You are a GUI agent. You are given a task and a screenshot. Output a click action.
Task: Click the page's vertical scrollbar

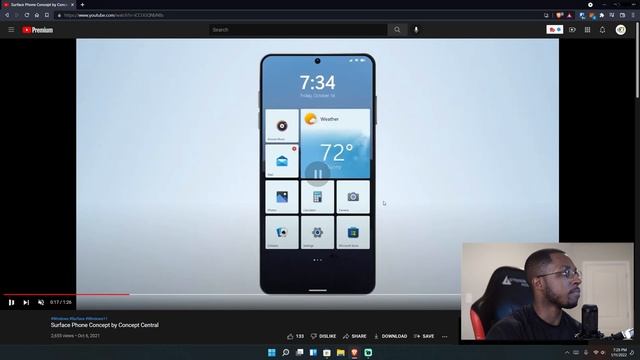click(x=638, y=61)
